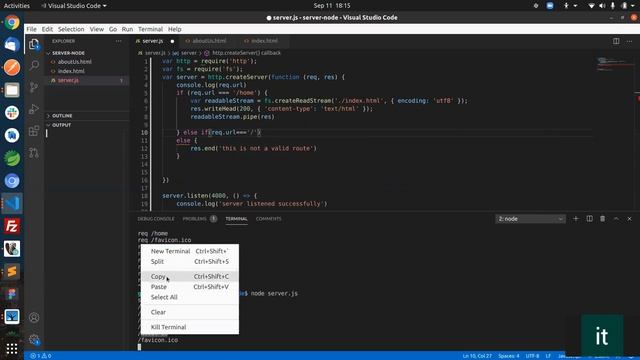
Task: Open the Source Control view
Action: 34,87
